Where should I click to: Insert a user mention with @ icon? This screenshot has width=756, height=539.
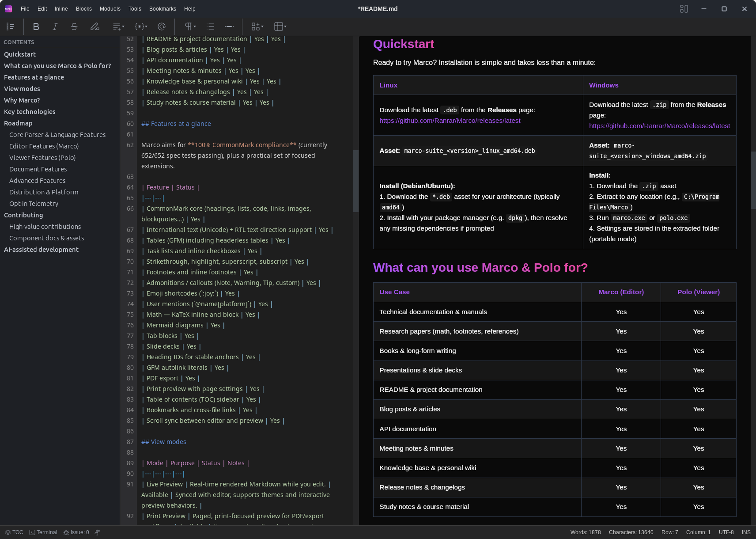click(x=162, y=27)
